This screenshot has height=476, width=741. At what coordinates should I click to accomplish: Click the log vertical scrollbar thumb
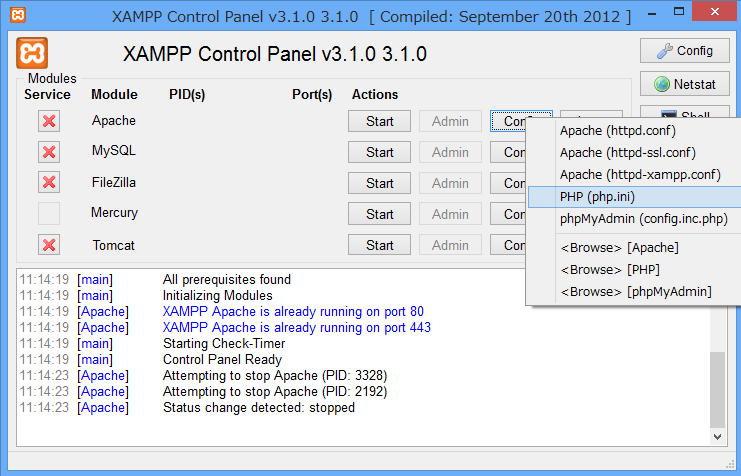coord(717,389)
